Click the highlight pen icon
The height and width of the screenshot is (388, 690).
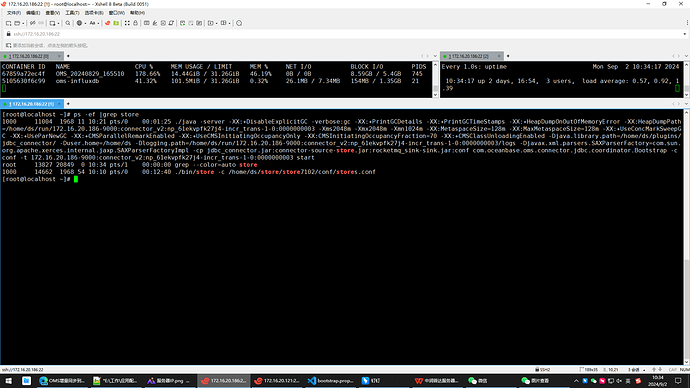tap(155, 23)
